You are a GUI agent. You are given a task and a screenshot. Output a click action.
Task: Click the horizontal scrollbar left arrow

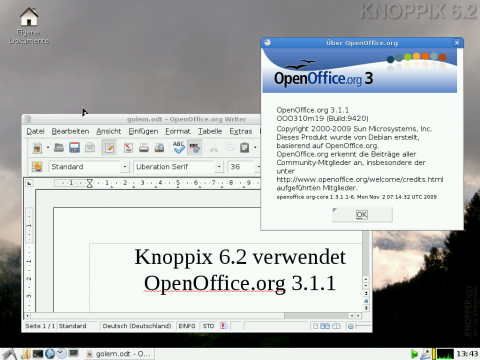coord(28,315)
